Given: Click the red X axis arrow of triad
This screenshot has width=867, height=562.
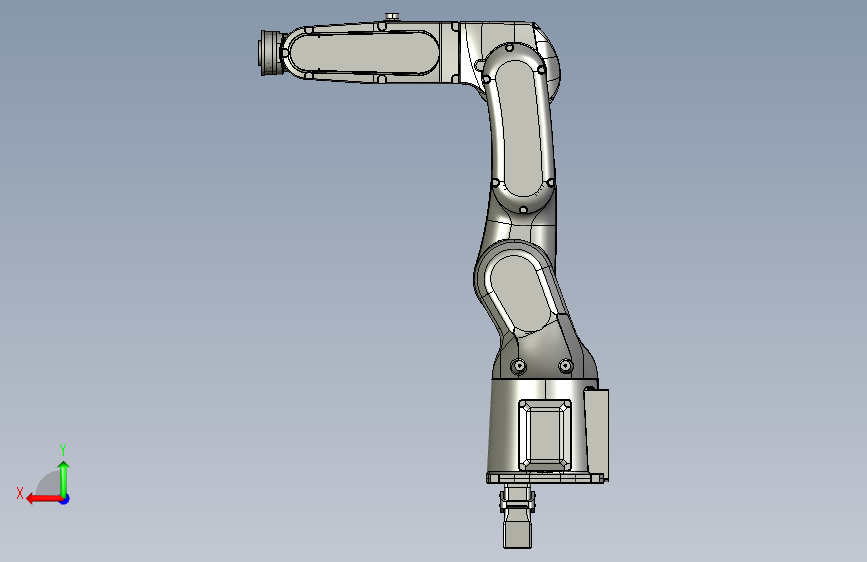Looking at the screenshot, I should point(44,499).
